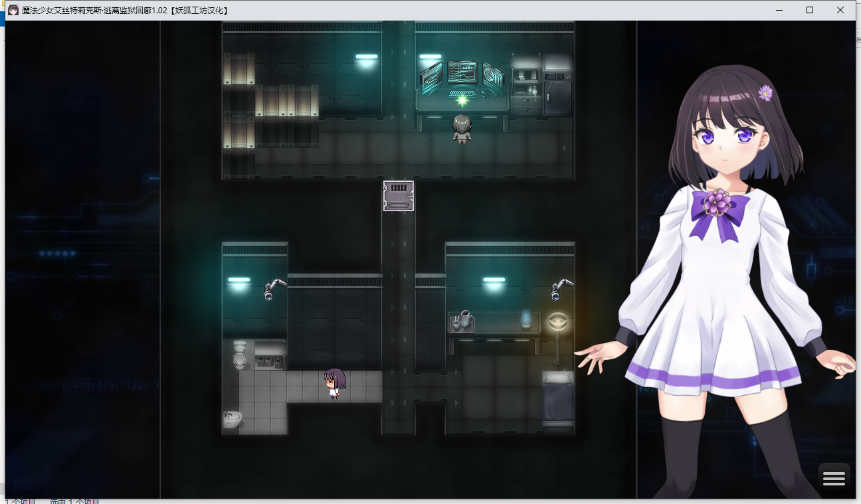Click the bed in the bedroom
The width and height of the screenshot is (861, 504).
point(558,398)
